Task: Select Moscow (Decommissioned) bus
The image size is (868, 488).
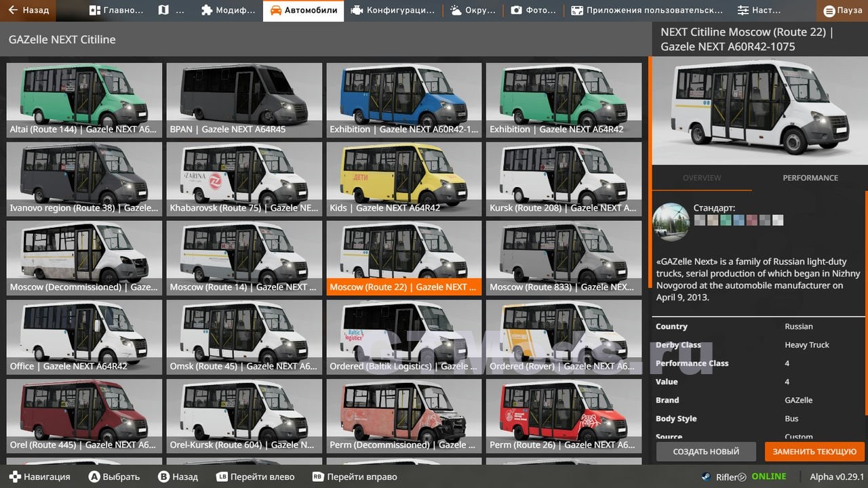Action: [84, 258]
